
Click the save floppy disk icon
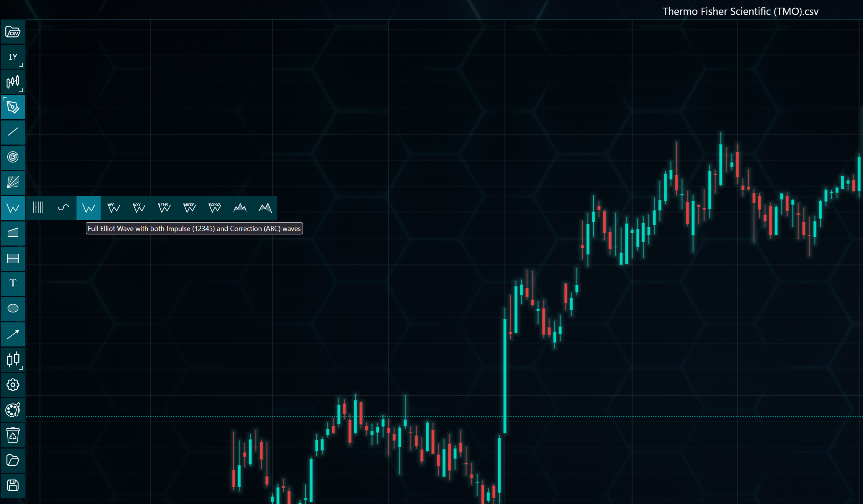[13, 486]
